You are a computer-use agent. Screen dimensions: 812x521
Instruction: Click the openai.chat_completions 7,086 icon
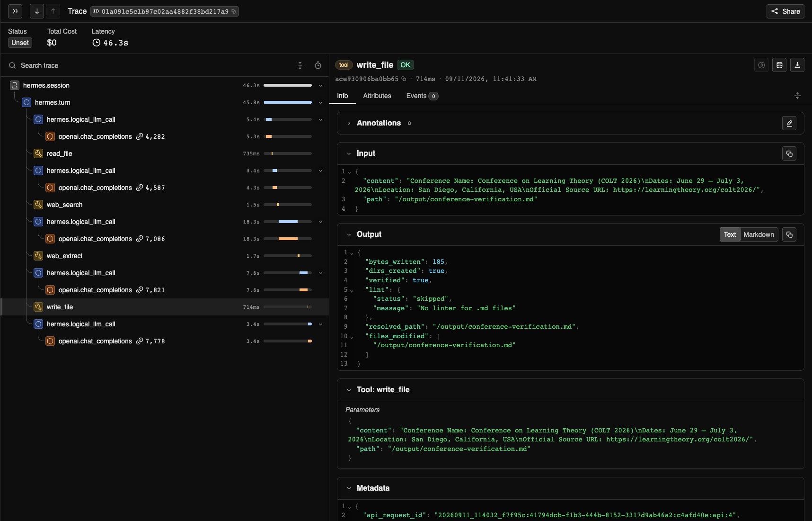click(x=50, y=239)
